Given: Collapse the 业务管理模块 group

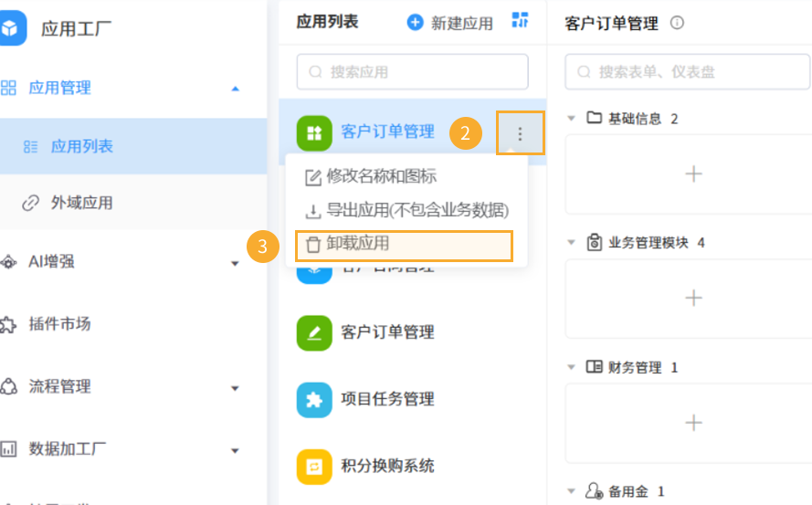Looking at the screenshot, I should point(571,242).
